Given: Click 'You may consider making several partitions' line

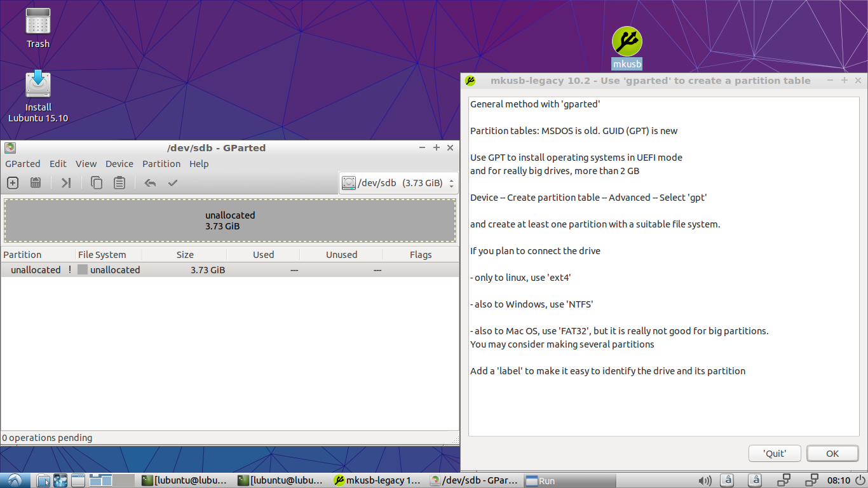Looking at the screenshot, I should click(562, 344).
